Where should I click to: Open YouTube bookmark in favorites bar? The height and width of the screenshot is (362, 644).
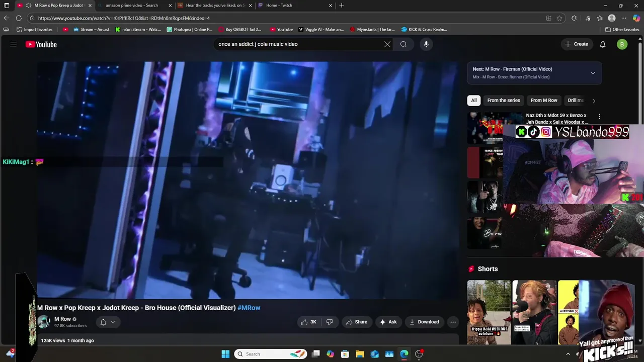tap(281, 29)
